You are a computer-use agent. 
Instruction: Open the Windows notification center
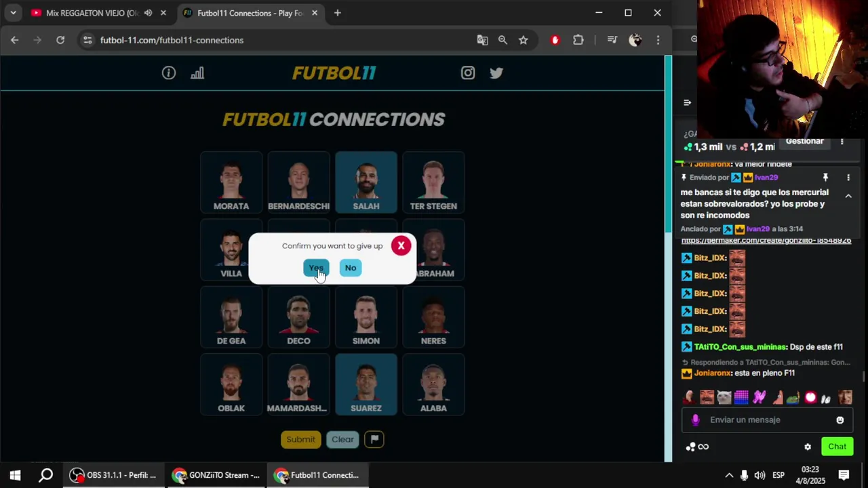(844, 475)
